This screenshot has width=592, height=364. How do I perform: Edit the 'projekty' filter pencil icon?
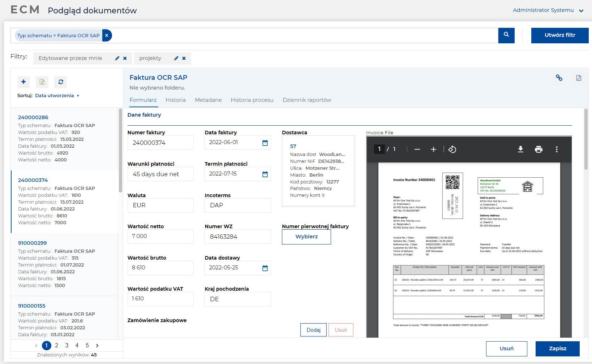(176, 58)
